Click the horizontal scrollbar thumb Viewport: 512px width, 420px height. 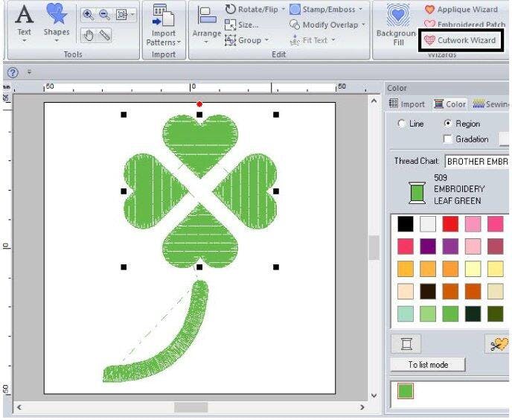[x=191, y=407]
